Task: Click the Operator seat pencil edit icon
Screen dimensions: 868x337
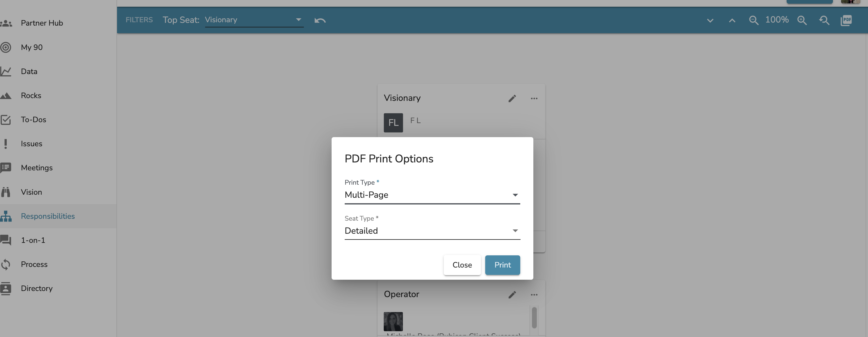Action: (x=512, y=295)
